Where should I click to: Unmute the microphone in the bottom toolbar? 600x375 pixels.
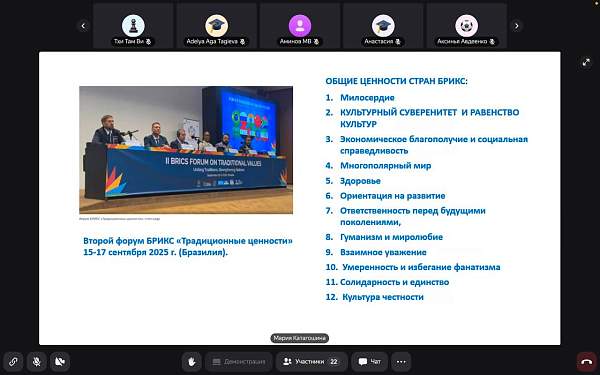point(37,362)
